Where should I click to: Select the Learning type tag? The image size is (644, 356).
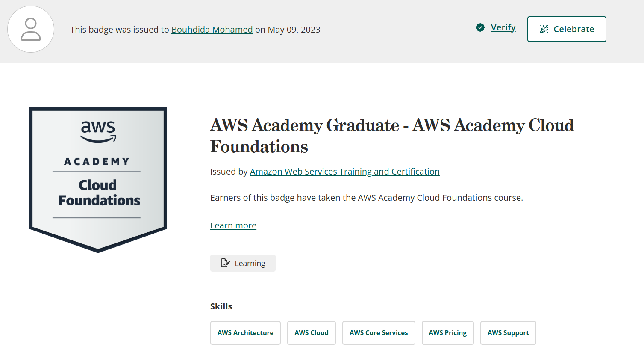243,263
